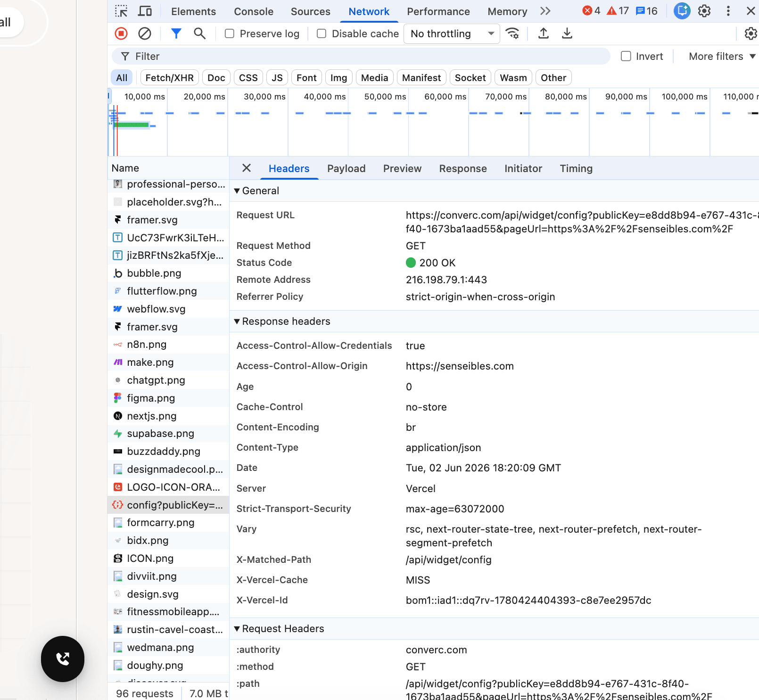Viewport: 759px width, 700px height.
Task: Filter requests by CSS type
Action: [248, 78]
